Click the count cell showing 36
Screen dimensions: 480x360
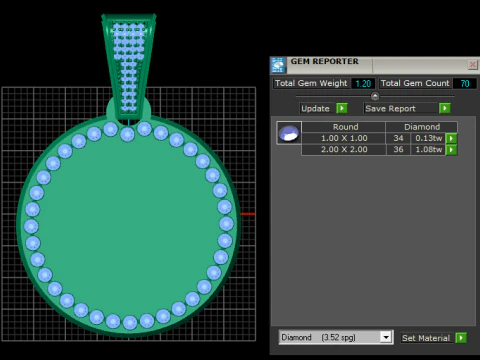click(398, 150)
